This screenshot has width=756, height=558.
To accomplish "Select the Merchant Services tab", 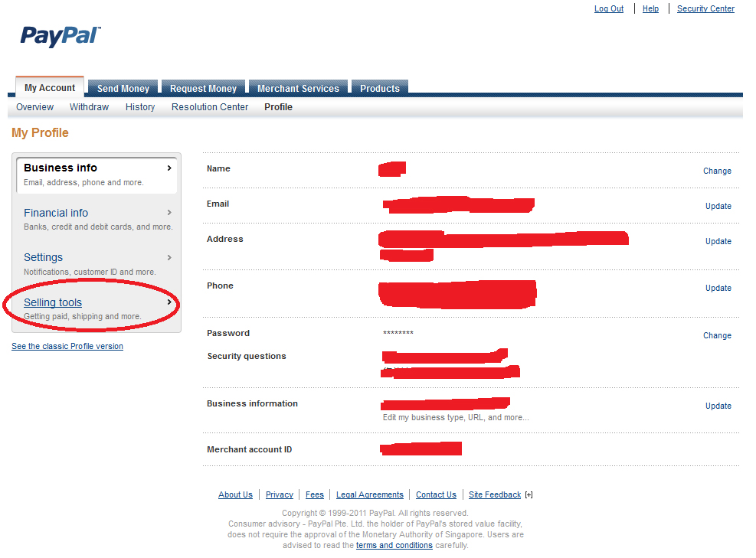I will click(298, 89).
